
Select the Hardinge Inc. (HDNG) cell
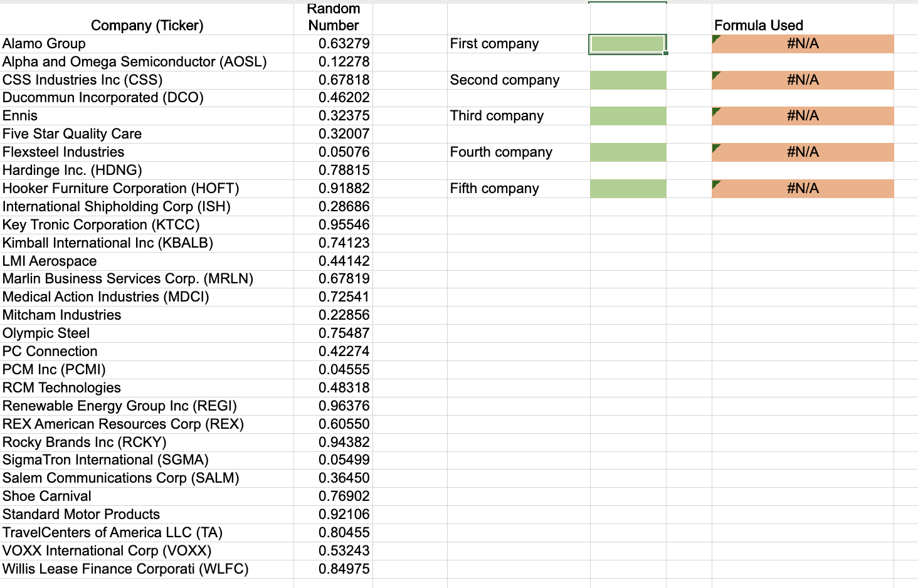[x=147, y=171]
